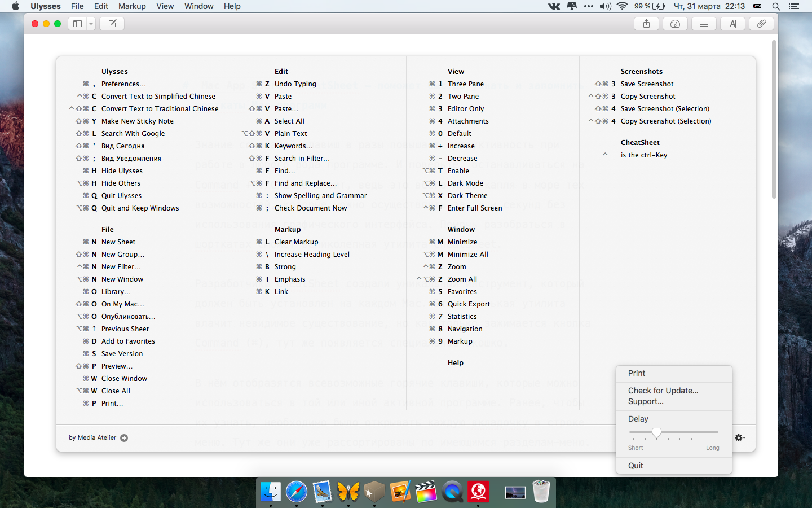Click VK icon in the menu bar
812x508 pixels.
554,6
